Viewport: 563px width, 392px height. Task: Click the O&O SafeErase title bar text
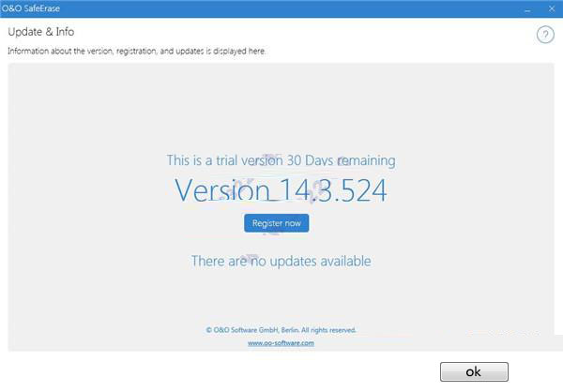(31, 8)
